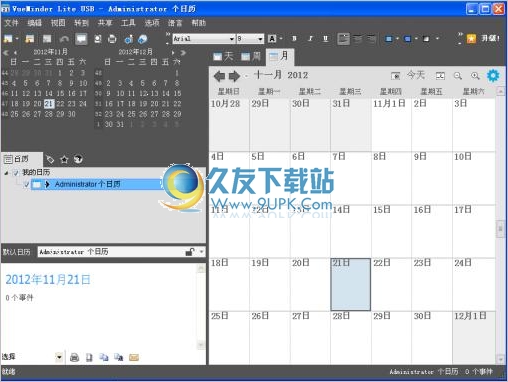This screenshot has height=382, width=508.
Task: Click the underline U formatting icon
Action: (326, 39)
